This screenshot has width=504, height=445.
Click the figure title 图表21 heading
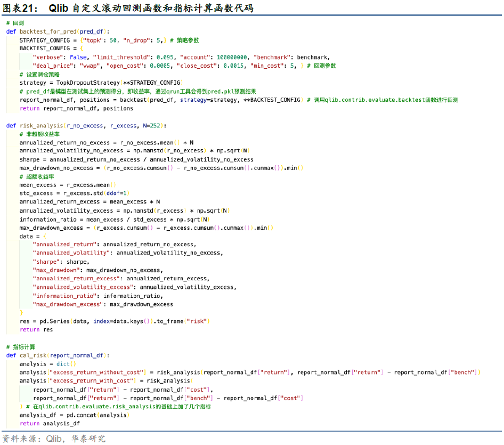(128, 8)
